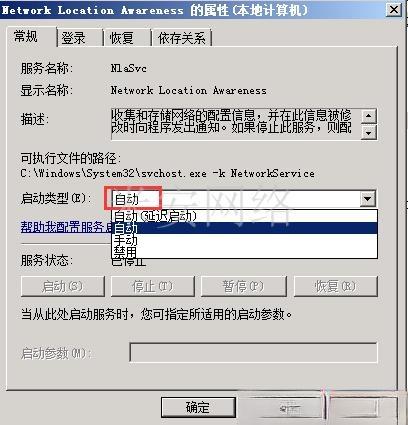This screenshot has width=408, height=425.
Task: Choose 禁用 from the startup type list
Action: tap(244, 252)
